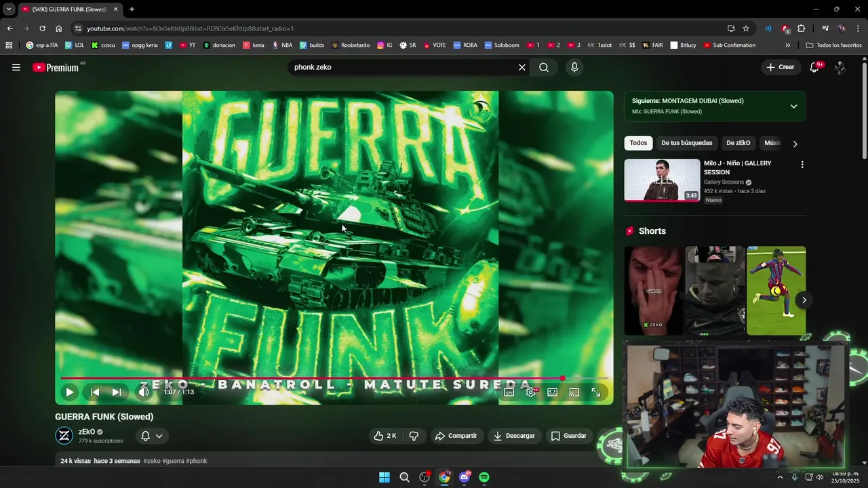
Task: Skip to the next video
Action: [x=117, y=392]
